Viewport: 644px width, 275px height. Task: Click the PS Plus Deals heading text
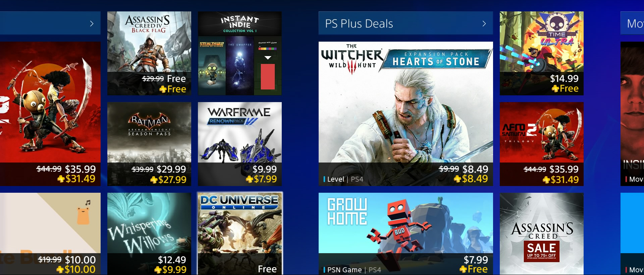[x=359, y=24]
